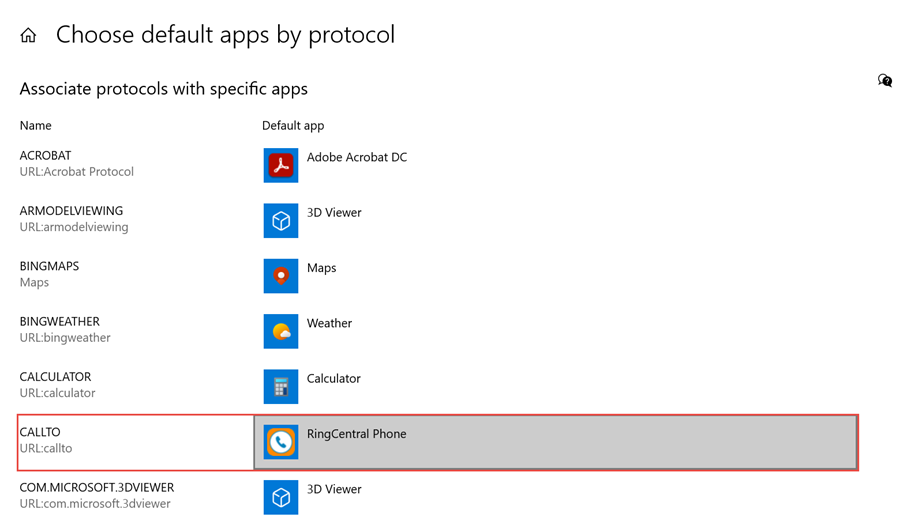903x521 pixels.
Task: Click the BINGWEATHER protocol name
Action: (60, 321)
